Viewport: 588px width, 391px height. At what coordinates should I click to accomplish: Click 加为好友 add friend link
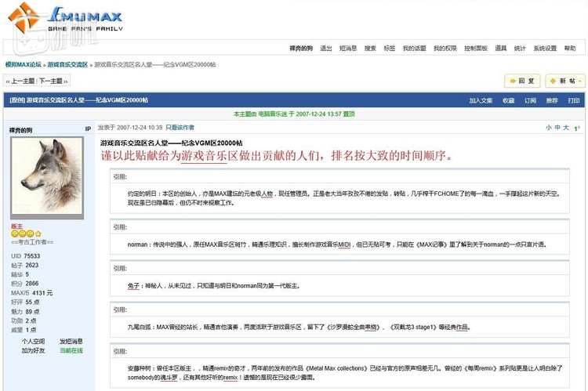point(33,350)
